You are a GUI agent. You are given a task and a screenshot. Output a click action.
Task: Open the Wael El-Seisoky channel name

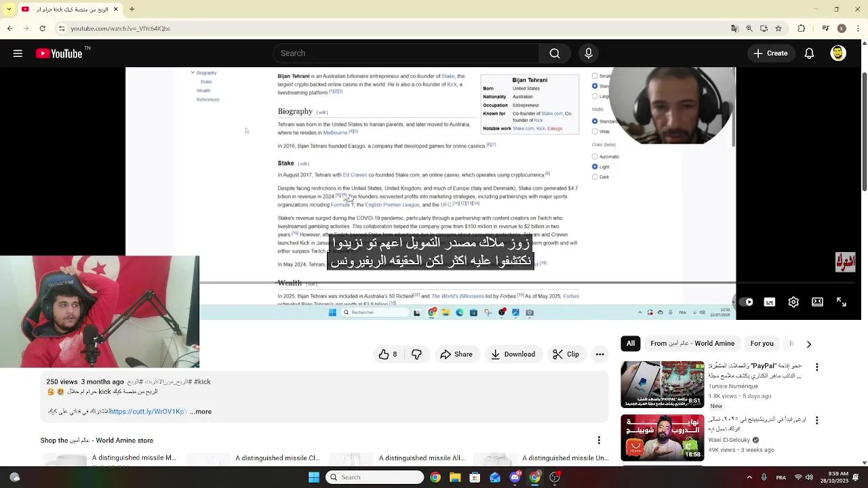730,440
